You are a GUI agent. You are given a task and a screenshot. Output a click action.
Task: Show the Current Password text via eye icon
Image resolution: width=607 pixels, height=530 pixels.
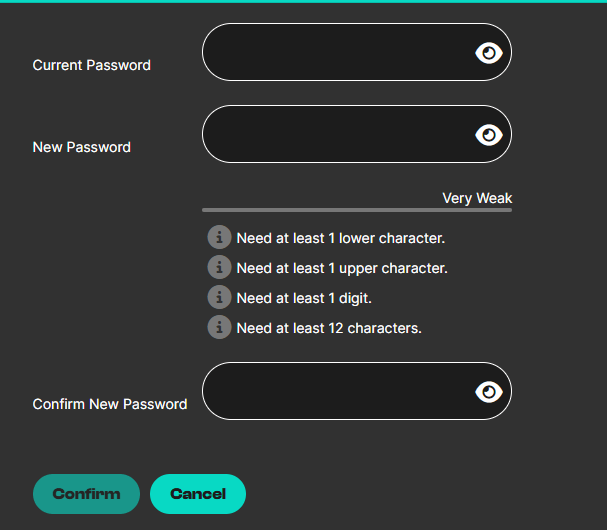(488, 53)
